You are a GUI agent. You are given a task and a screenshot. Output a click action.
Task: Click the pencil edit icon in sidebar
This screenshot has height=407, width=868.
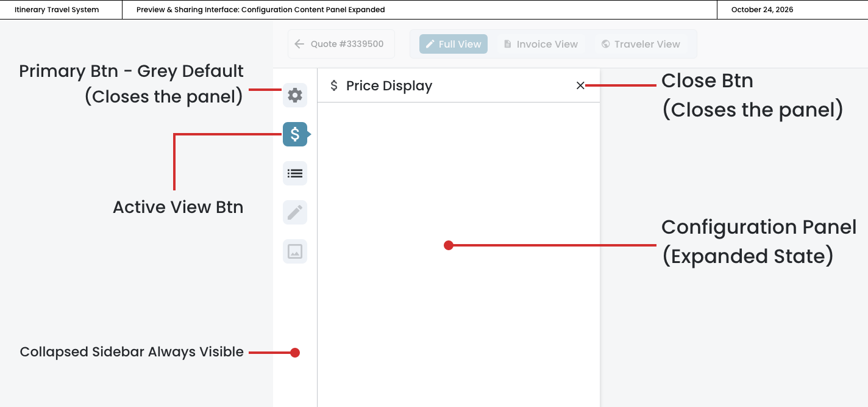click(x=295, y=212)
